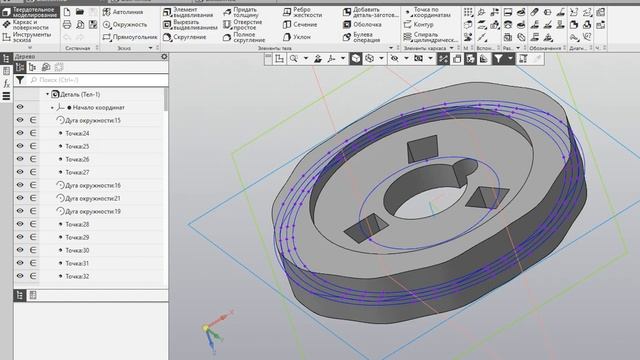This screenshot has width=640, height=360.
Task: Apply the Уклон draft tool
Action: coord(297,37)
